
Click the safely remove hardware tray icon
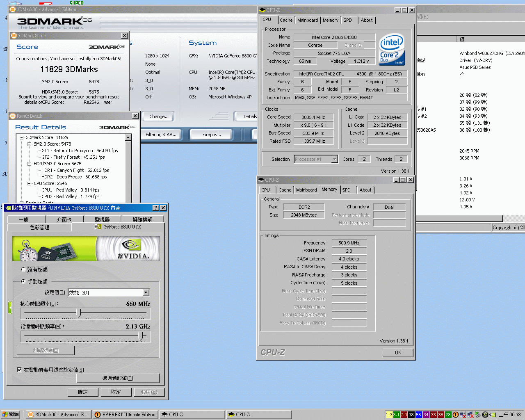click(477, 415)
